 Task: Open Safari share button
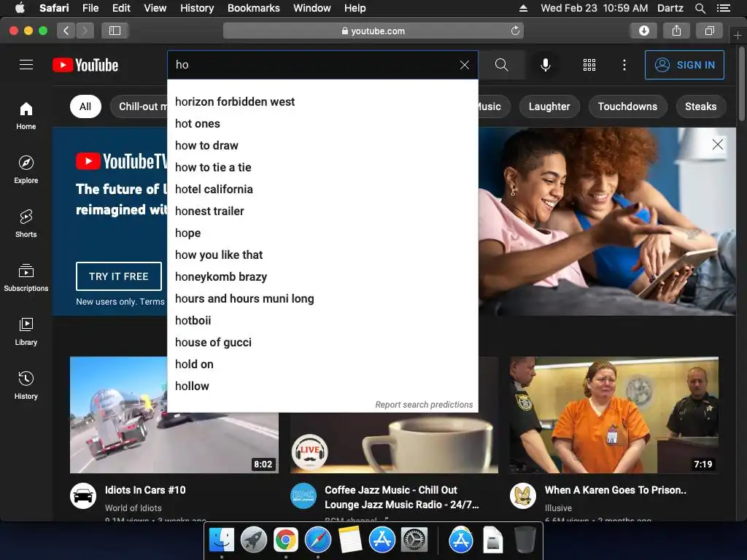[x=676, y=31]
